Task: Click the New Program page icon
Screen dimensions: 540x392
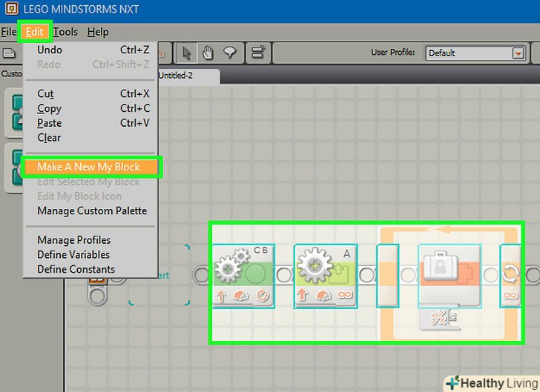Action: pyautogui.click(x=9, y=53)
